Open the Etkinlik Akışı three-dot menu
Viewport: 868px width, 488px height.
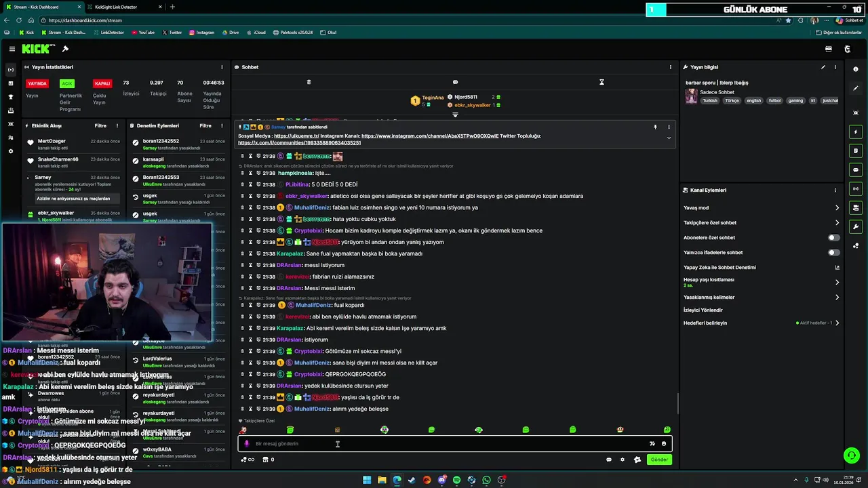tap(117, 126)
